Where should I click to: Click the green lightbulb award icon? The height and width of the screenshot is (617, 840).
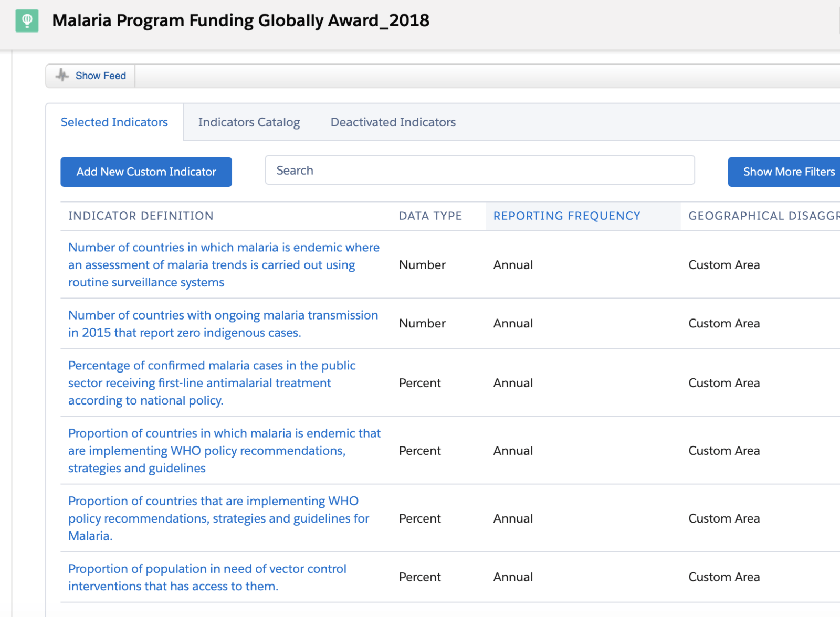pos(27,21)
